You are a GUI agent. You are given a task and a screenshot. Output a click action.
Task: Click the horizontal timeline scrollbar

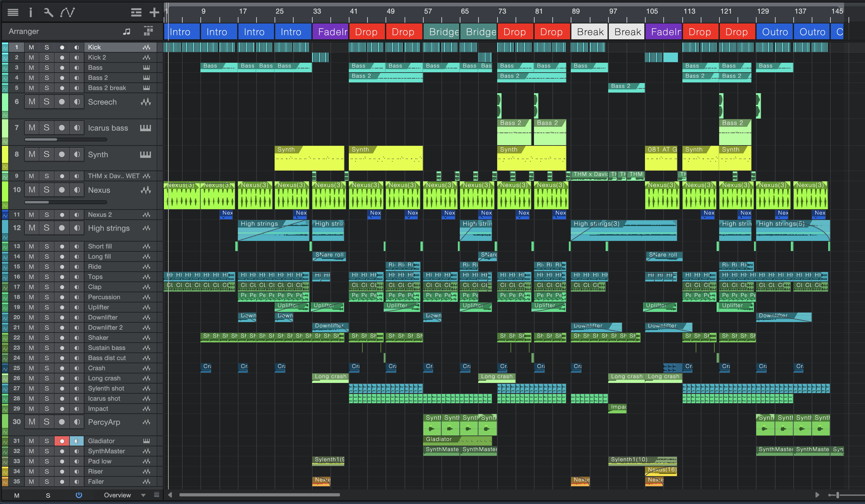[259, 495]
